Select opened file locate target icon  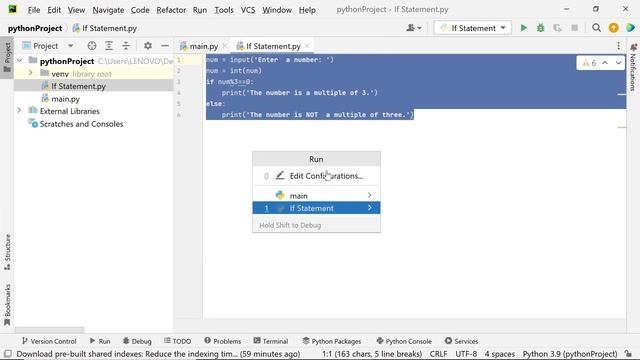92,46
